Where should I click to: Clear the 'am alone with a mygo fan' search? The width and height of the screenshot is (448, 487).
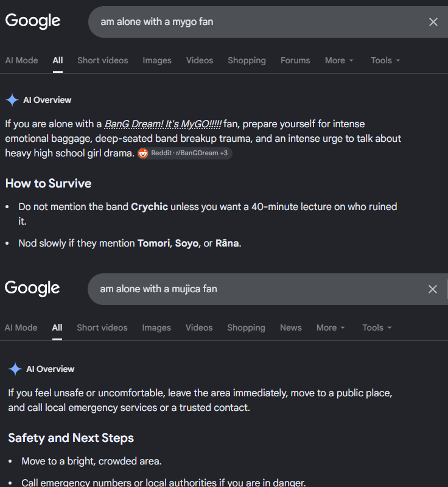(433, 22)
